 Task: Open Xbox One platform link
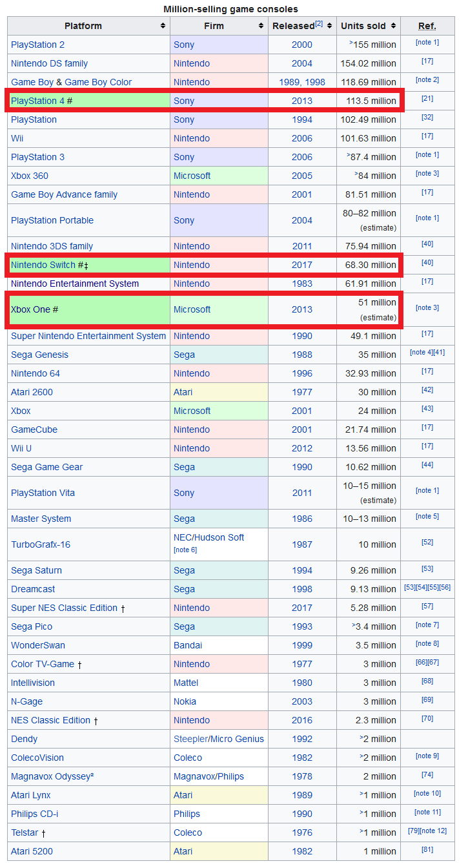pos(30,309)
